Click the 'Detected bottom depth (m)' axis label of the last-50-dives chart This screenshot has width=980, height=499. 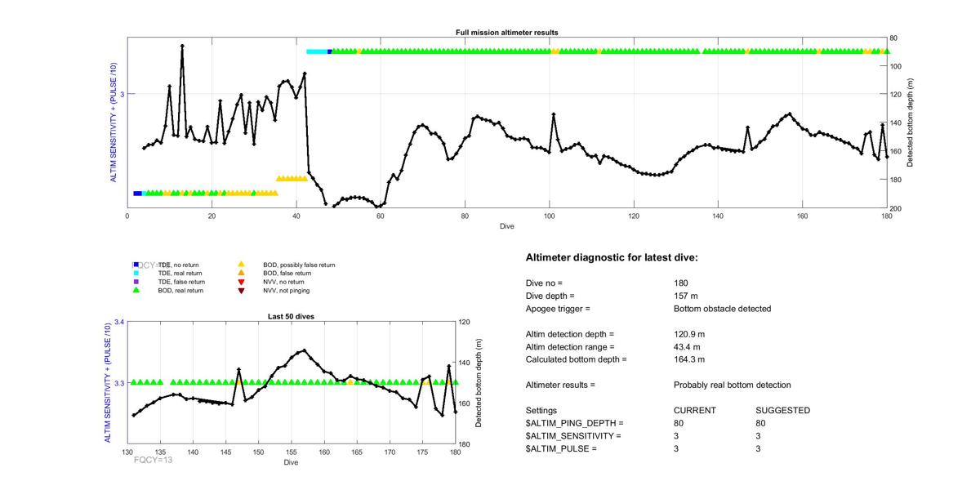pyautogui.click(x=479, y=383)
